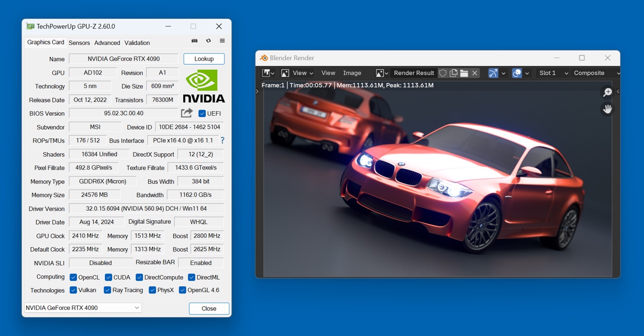Click the BIOS Version 95.02.3C.00.40 field
644x336 pixels.
coord(123,113)
